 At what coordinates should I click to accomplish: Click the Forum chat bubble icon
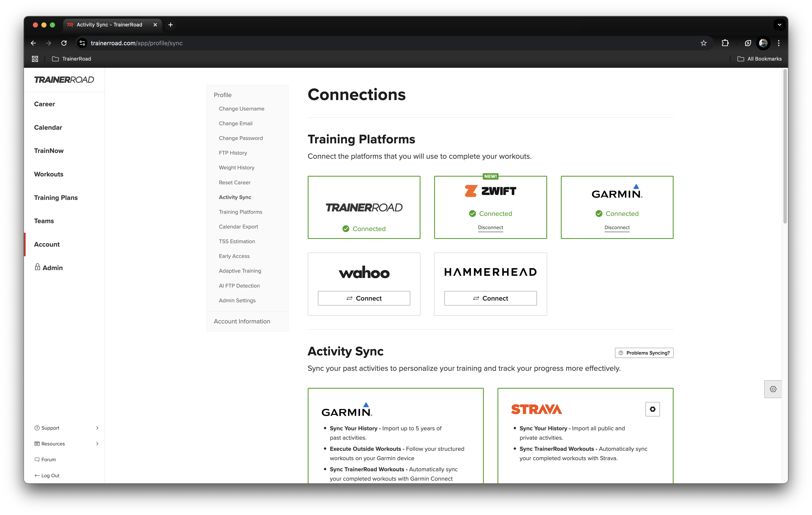pos(37,459)
